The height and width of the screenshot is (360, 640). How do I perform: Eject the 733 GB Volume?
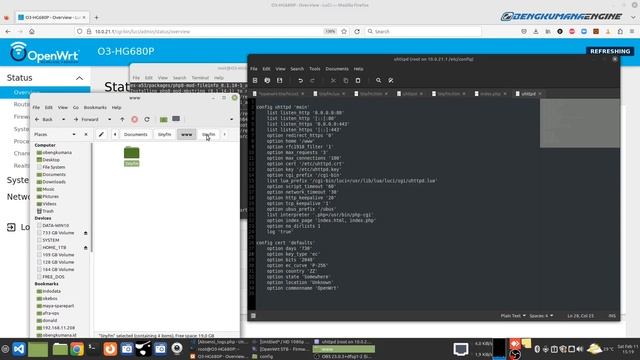pos(86,233)
